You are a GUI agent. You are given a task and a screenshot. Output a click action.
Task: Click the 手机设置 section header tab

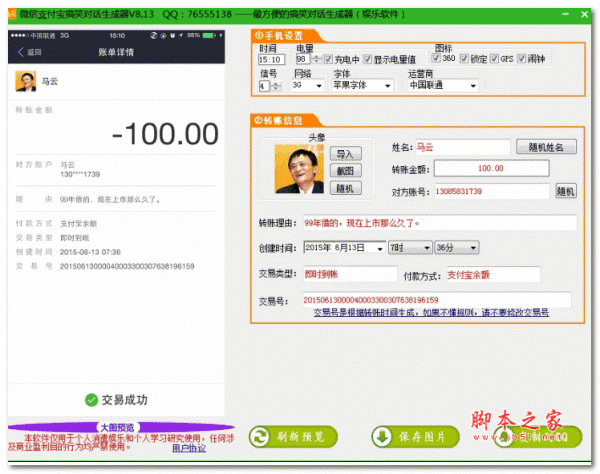click(x=284, y=36)
